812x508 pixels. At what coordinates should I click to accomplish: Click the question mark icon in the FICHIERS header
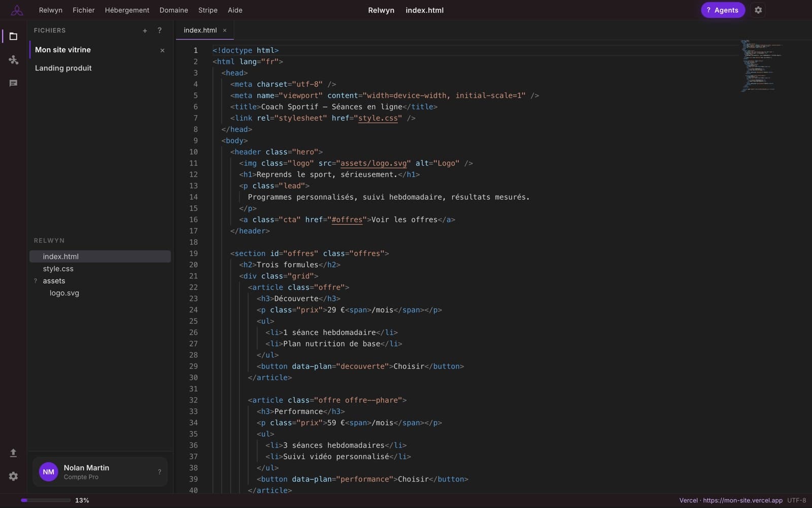[x=159, y=30]
